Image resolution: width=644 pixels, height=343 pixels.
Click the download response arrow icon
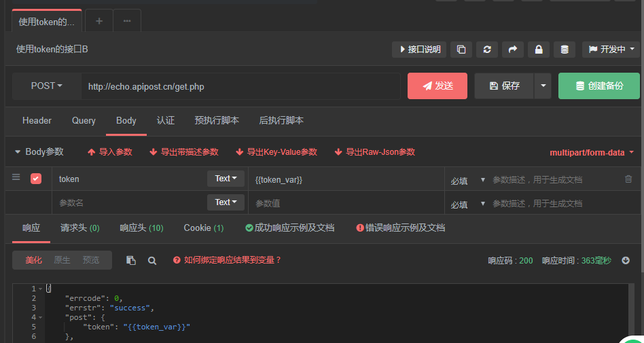(x=626, y=260)
